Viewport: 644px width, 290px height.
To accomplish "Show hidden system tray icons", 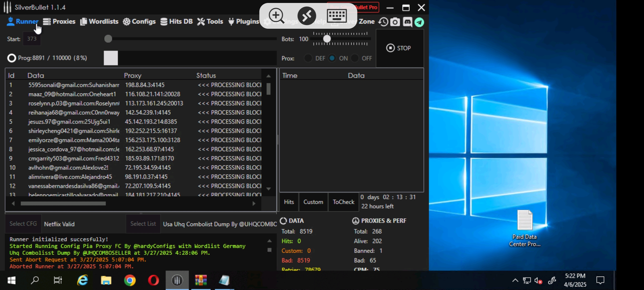I will [515, 280].
